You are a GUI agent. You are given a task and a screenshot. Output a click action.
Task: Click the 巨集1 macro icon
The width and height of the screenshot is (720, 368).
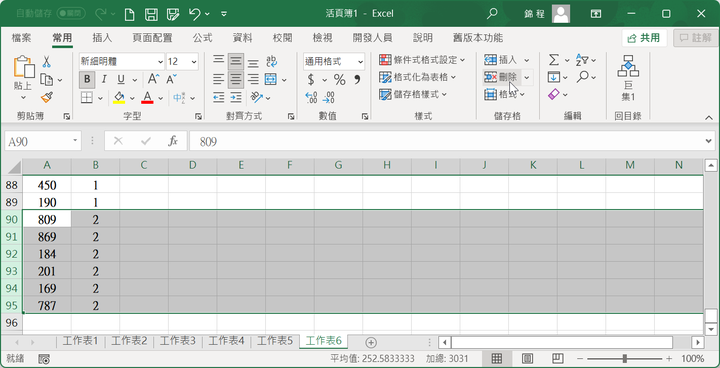point(628,77)
